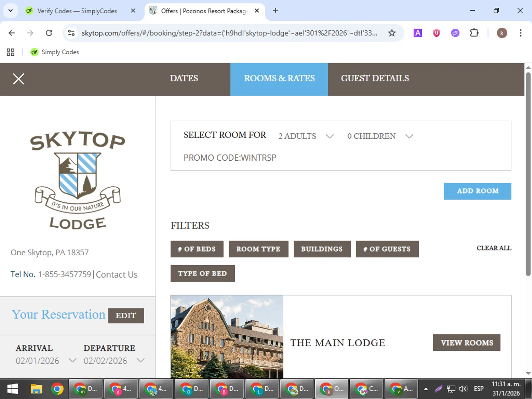Open the purple A extension
The image size is (532, 399).
(418, 33)
